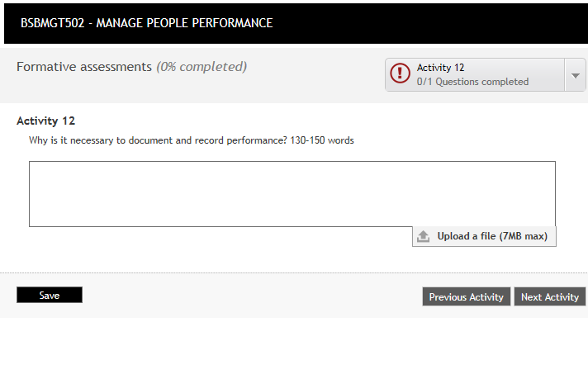Click the BSBMGT502 course code

click(x=50, y=23)
